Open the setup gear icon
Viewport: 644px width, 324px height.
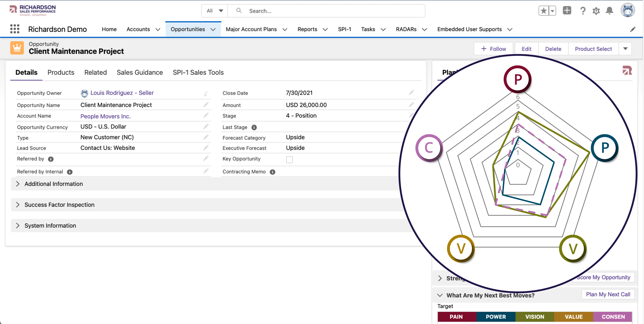(x=596, y=11)
